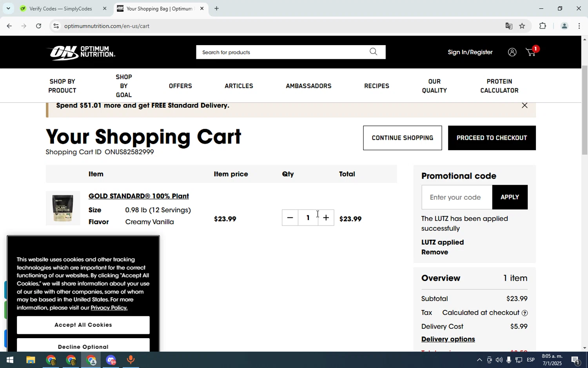Open the Chrome profile icon
This screenshot has width=588, height=368.
click(564, 26)
